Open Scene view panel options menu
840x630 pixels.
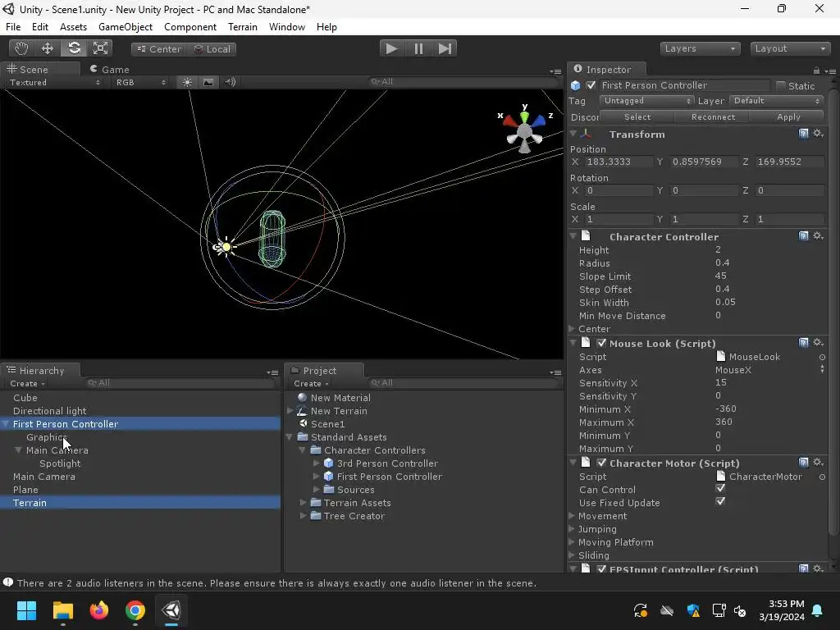coord(555,71)
